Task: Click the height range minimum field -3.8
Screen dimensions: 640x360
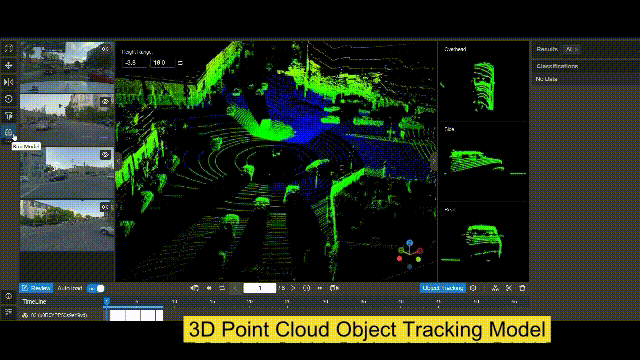Action: [135, 62]
